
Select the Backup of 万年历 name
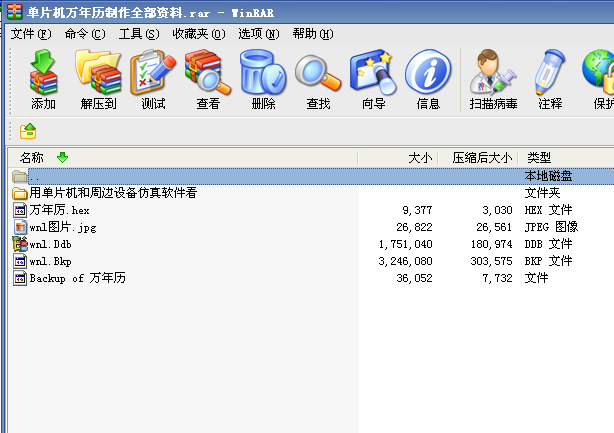pyautogui.click(x=78, y=278)
